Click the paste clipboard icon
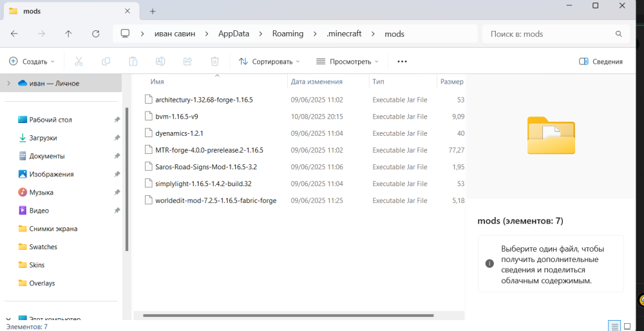644x331 pixels. [133, 62]
